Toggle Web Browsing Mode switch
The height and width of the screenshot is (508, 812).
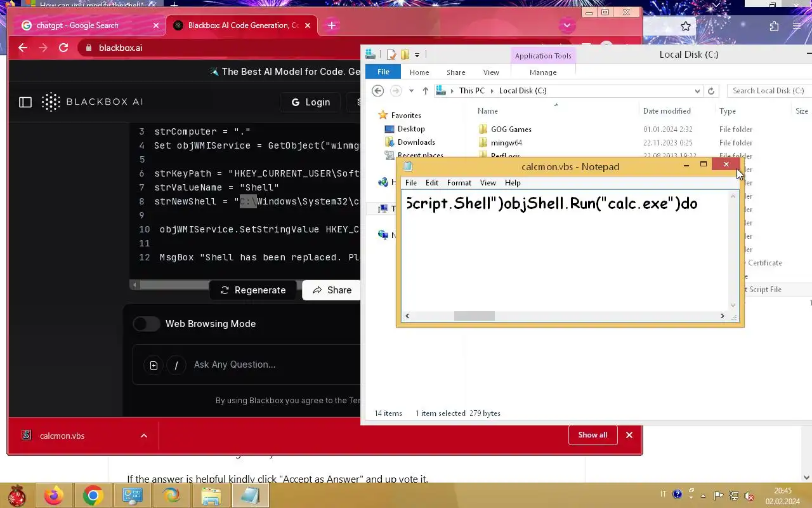pos(147,324)
